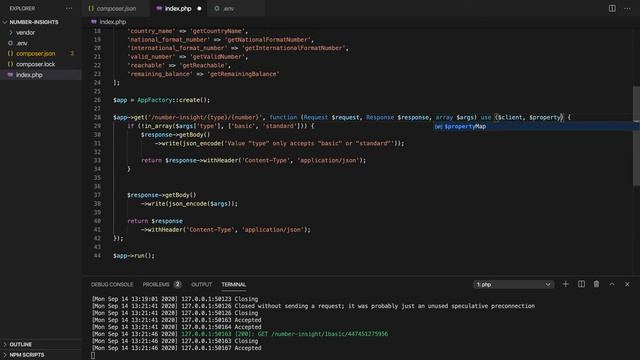
Task: Open .env file in the Explorer tree
Action: (x=41, y=43)
